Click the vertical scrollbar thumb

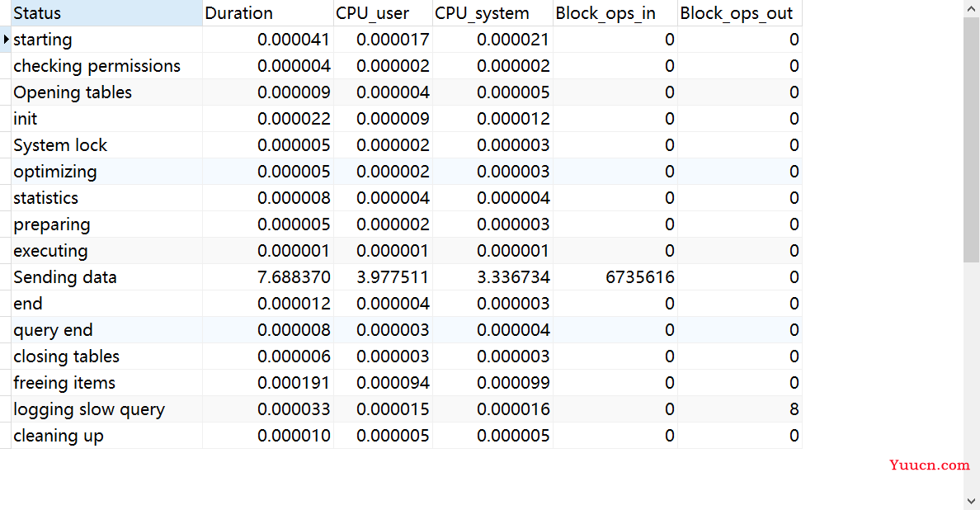coord(971,139)
